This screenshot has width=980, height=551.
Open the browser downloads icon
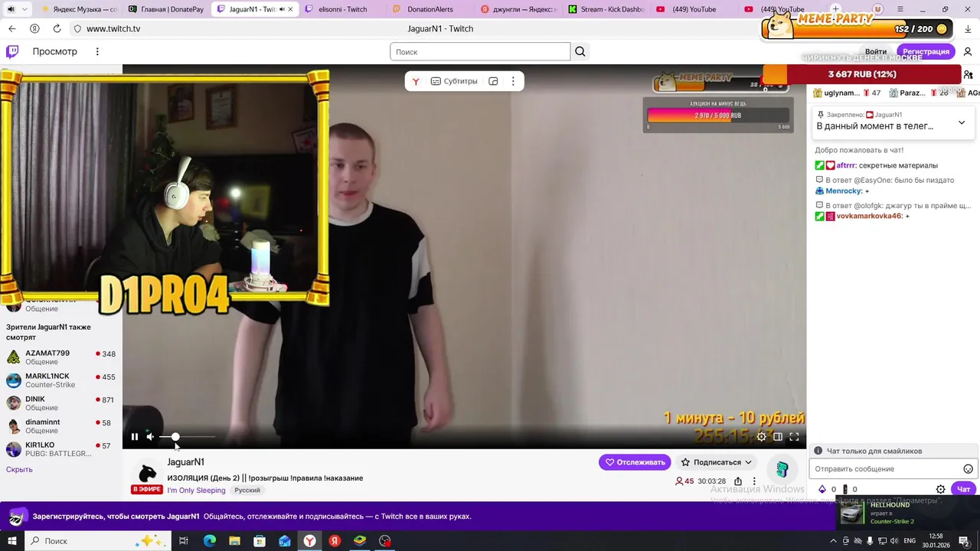tap(968, 28)
